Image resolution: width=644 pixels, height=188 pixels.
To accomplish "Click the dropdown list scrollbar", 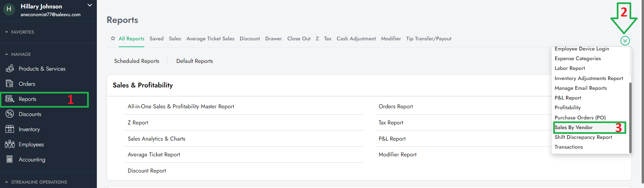I will point(630,118).
